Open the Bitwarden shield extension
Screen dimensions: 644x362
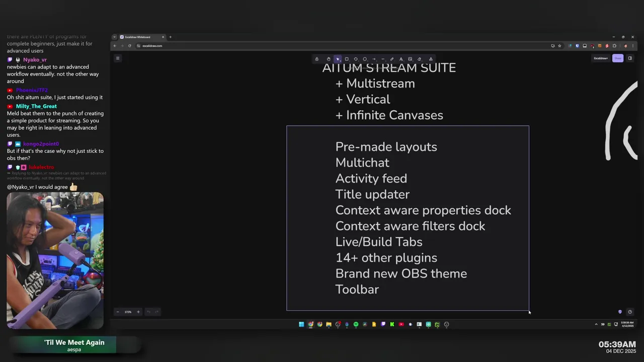pyautogui.click(x=577, y=46)
